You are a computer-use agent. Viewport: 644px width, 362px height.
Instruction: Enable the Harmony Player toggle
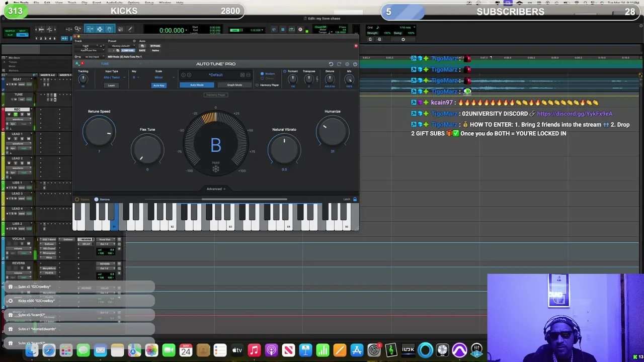point(257,85)
